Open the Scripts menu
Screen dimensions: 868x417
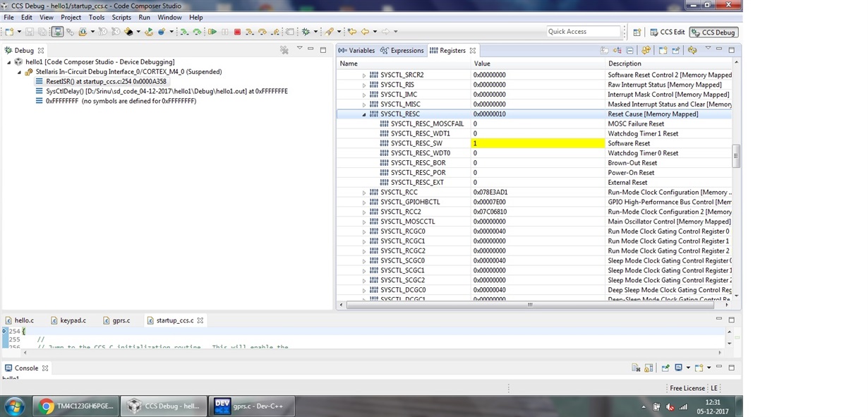tap(121, 18)
